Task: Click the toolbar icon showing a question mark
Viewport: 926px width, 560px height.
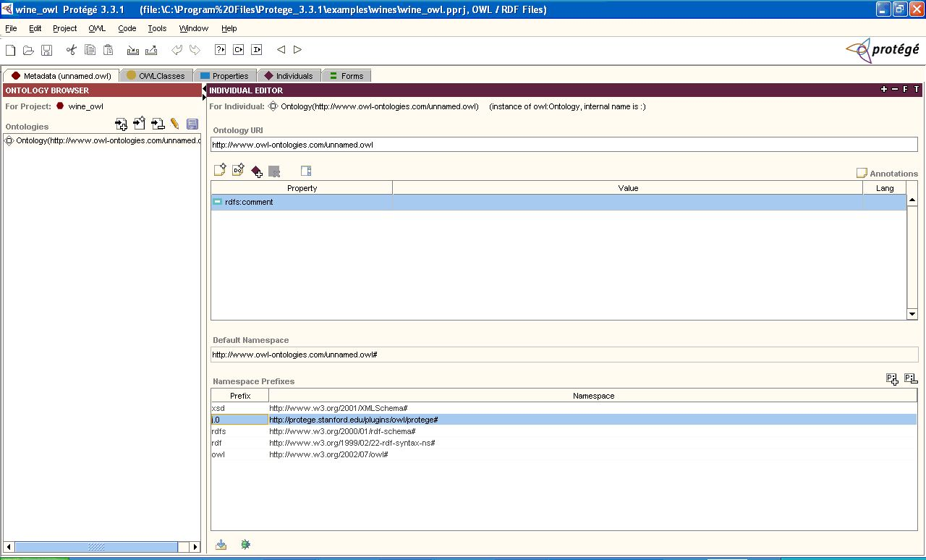Action: (x=220, y=50)
